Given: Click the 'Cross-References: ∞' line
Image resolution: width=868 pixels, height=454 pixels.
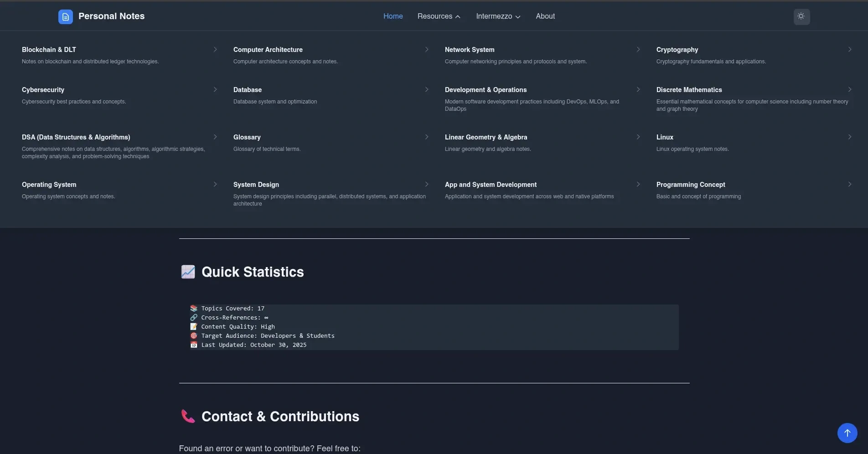Looking at the screenshot, I should (229, 318).
